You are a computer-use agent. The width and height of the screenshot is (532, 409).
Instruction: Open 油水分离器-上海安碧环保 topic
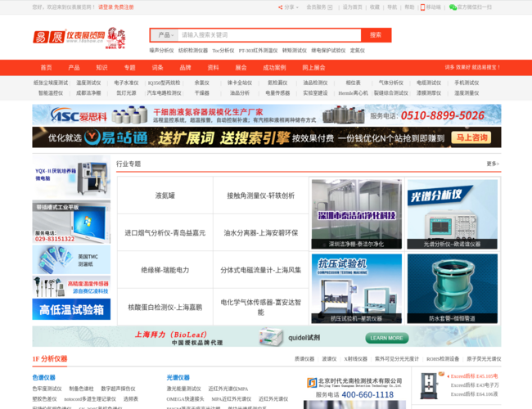261,232
